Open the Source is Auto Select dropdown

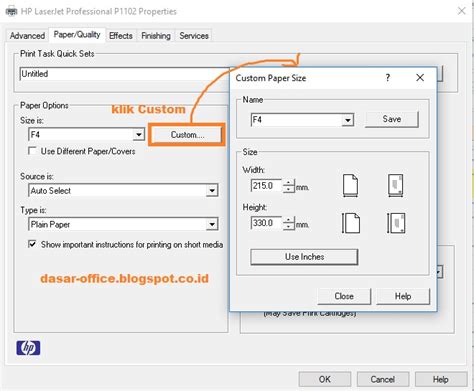[212, 191]
